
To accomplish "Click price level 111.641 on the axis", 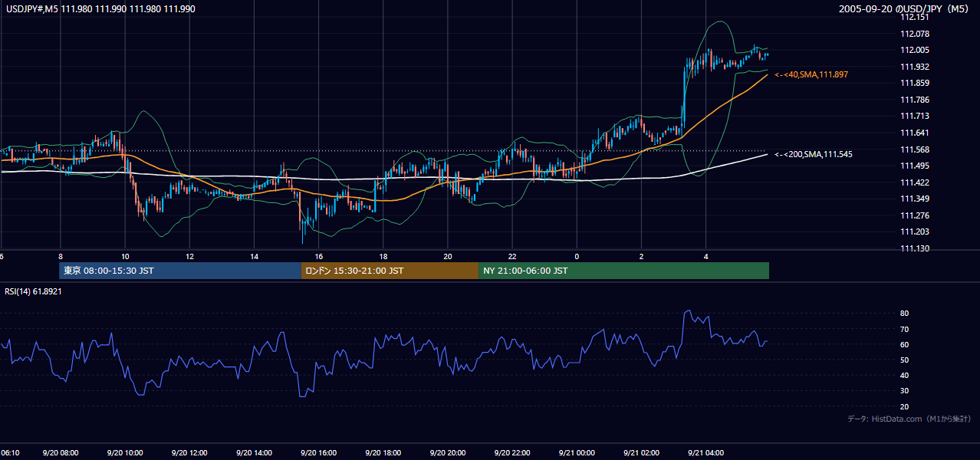I will click(915, 133).
